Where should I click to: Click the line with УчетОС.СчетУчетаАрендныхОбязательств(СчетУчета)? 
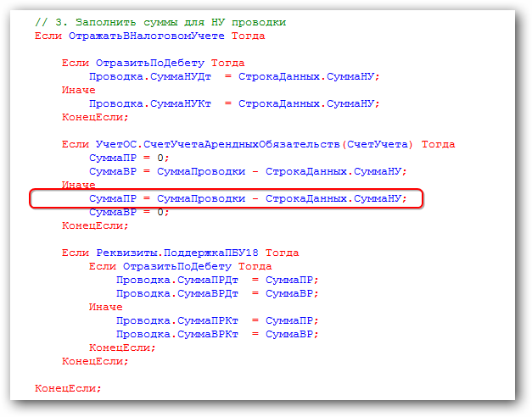tap(258, 144)
